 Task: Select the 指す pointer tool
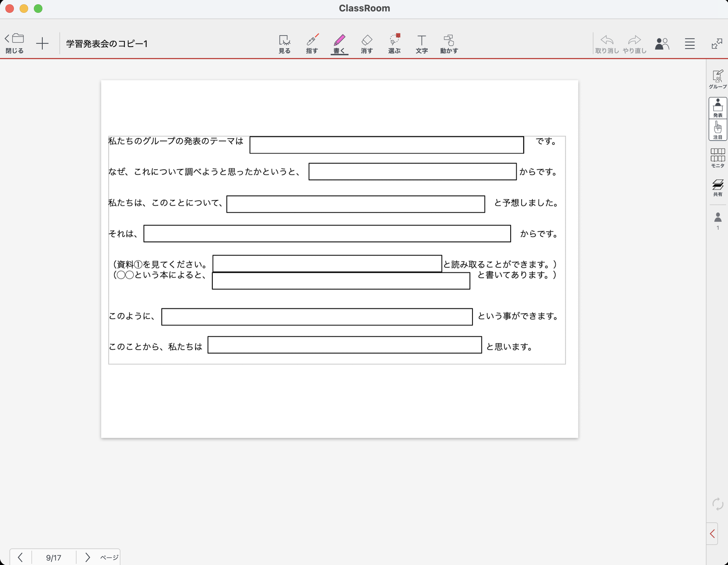pos(312,44)
